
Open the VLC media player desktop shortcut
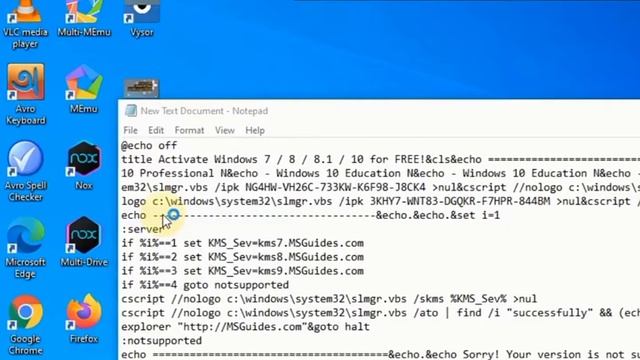pos(25,22)
